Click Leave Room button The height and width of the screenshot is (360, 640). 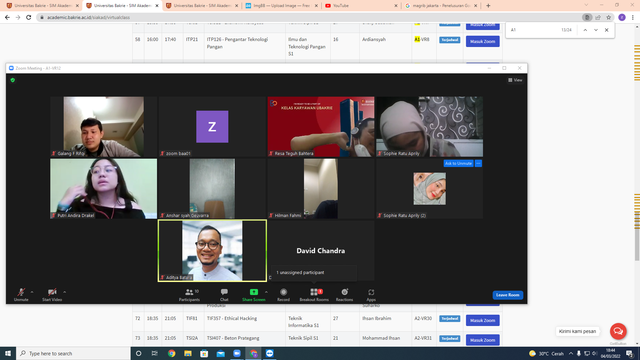pyautogui.click(x=507, y=295)
